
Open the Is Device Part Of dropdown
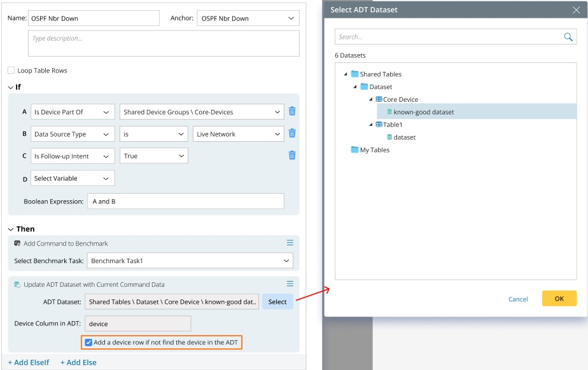pyautogui.click(x=73, y=112)
